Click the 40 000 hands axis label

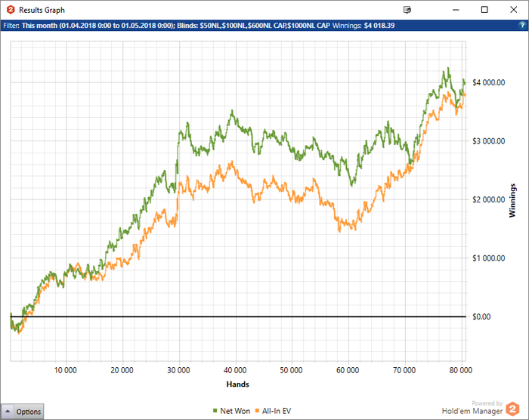pyautogui.click(x=235, y=370)
